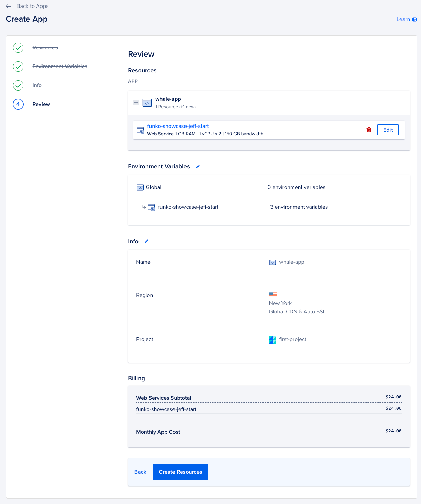The image size is (421, 504).
Task: Click the whale-app code window icon
Action: click(x=147, y=103)
